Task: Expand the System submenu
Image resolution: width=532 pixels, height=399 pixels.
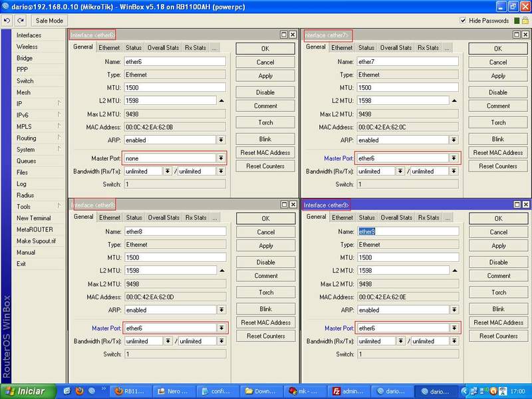Action: click(39, 149)
